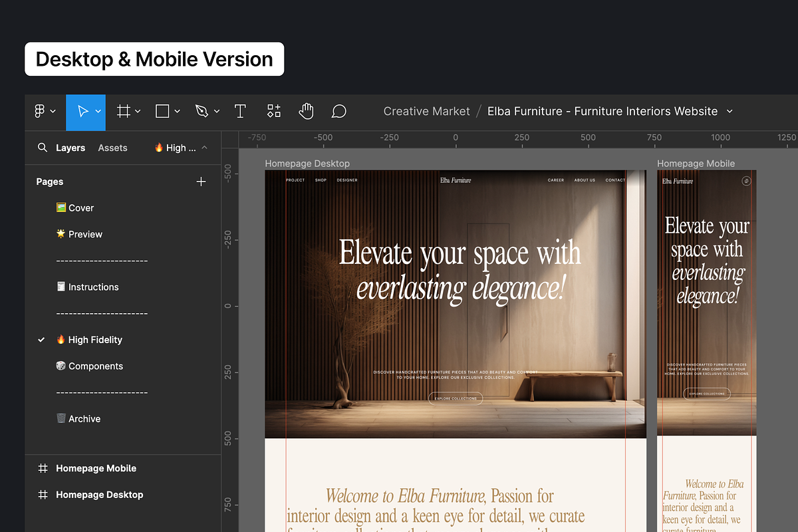Click the Pages section header

click(50, 182)
